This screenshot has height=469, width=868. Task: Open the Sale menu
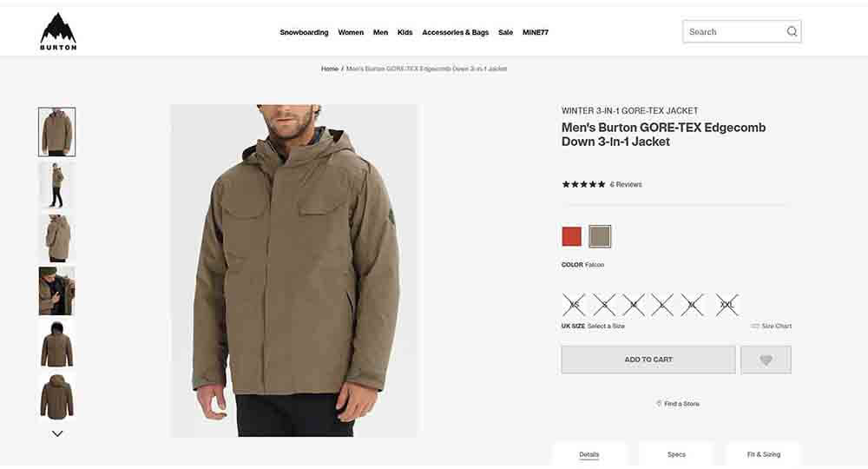[x=505, y=32]
